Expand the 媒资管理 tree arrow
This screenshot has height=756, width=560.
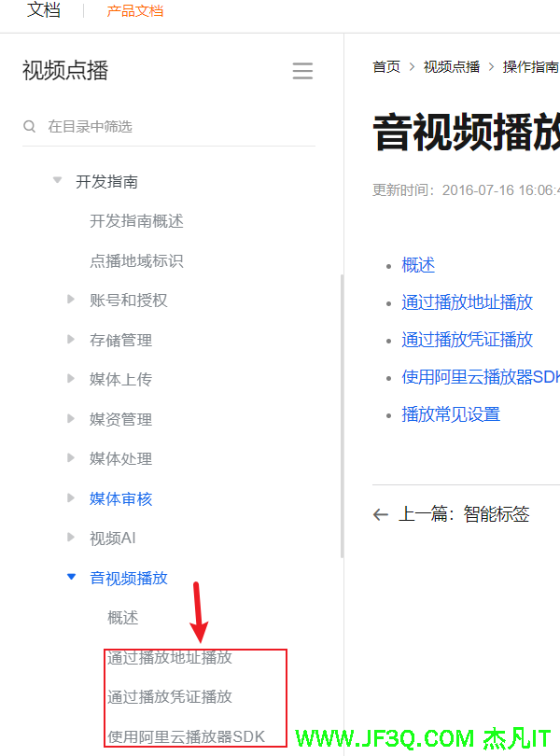71,419
